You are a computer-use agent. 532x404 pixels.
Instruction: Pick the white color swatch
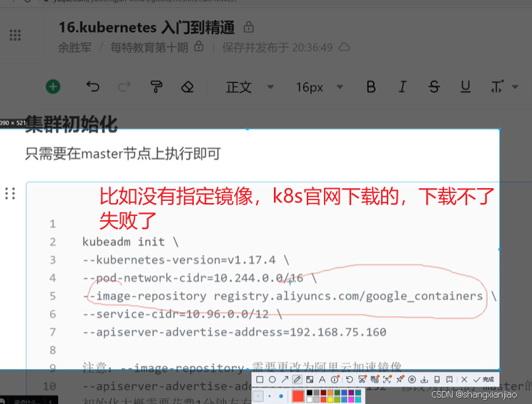coord(310,400)
